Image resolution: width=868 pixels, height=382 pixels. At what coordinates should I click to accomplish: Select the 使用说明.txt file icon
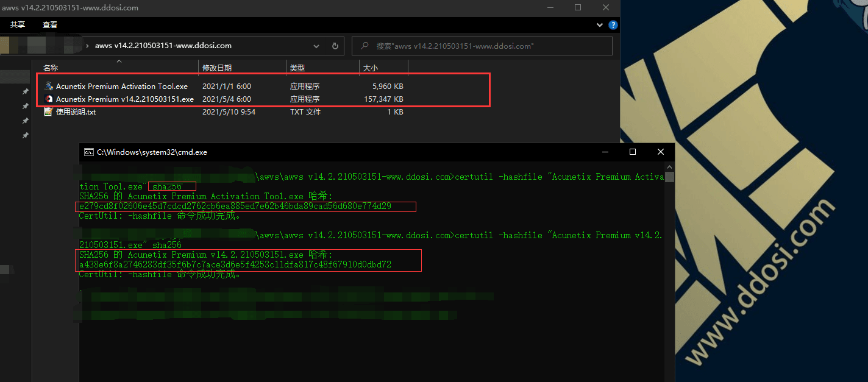click(x=49, y=112)
